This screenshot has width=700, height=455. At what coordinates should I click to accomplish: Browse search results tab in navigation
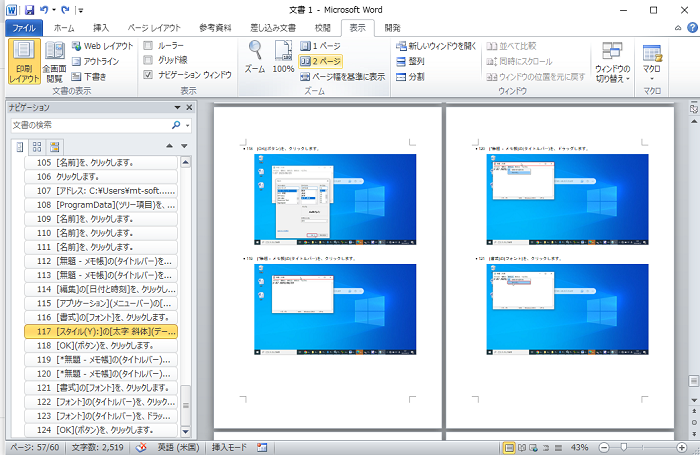[54, 146]
